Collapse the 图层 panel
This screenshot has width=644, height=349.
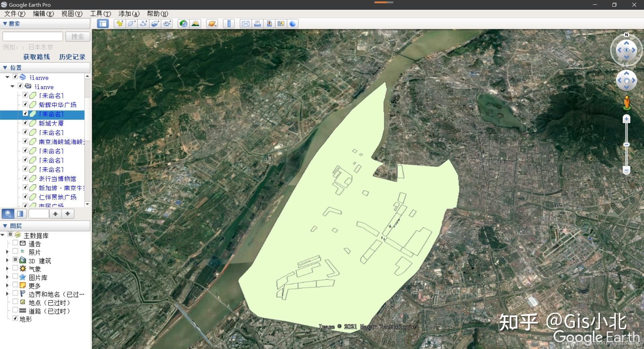point(5,226)
